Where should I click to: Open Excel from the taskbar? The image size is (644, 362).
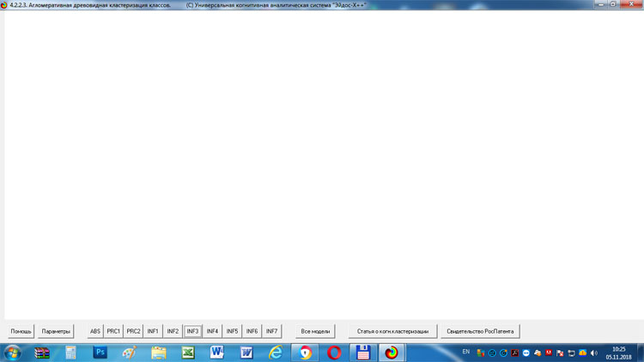point(187,353)
